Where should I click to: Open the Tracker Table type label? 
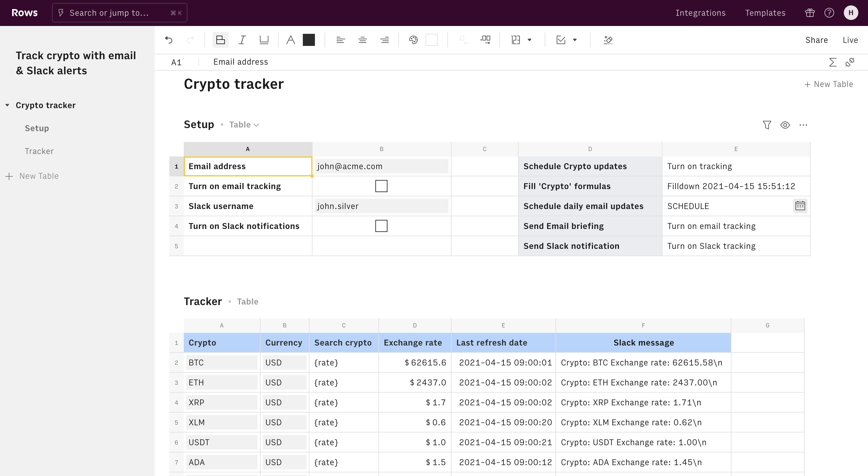[248, 302]
